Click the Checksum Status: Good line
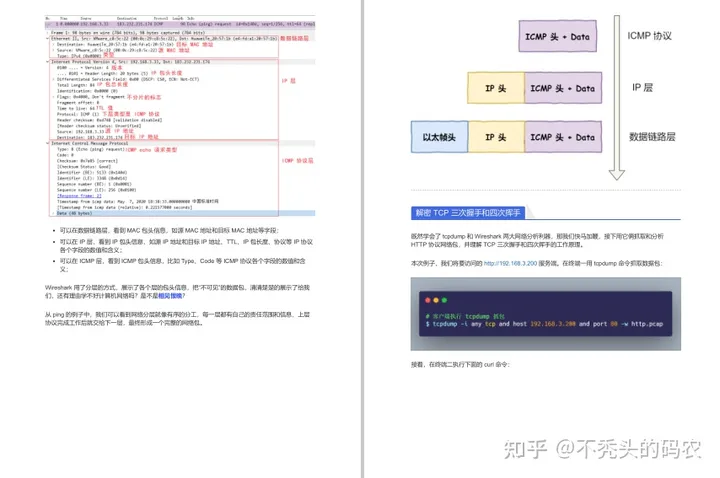The image size is (720, 478). tap(84, 167)
